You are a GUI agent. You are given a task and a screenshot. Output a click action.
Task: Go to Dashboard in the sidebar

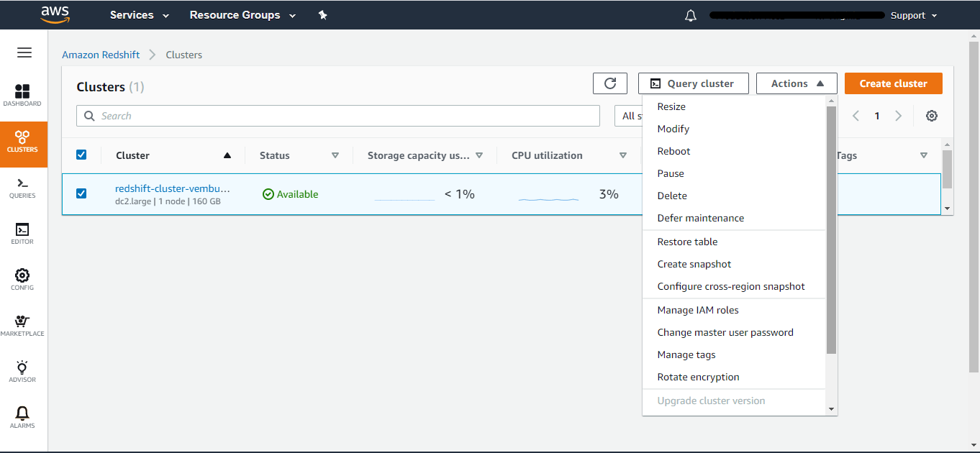coord(22,96)
